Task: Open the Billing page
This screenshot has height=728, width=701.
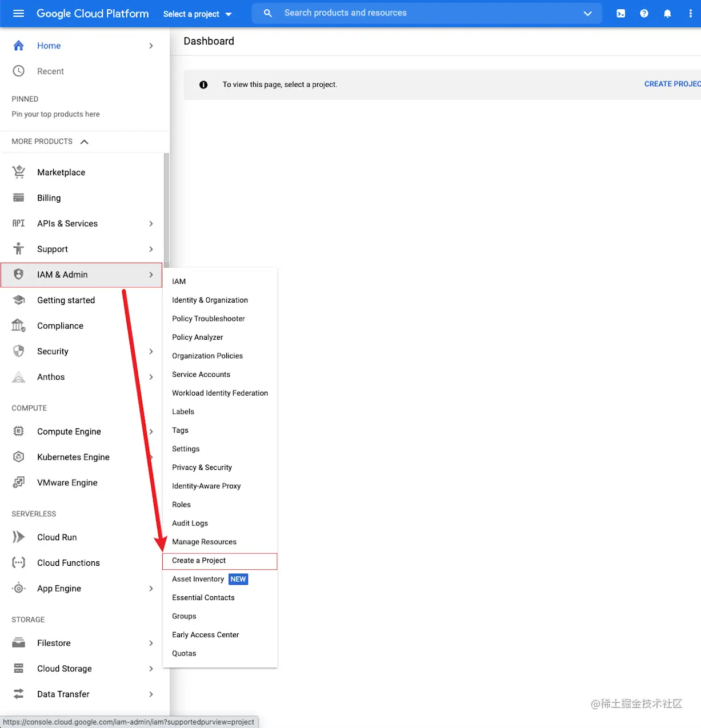Action: point(82,198)
